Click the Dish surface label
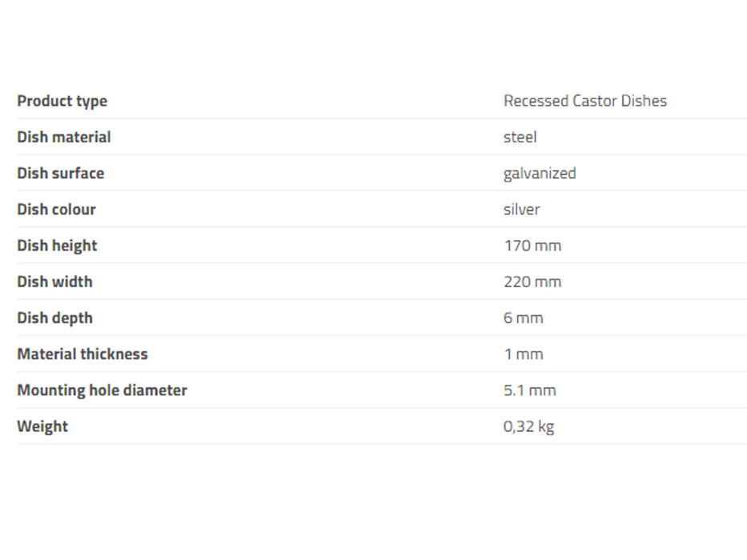The width and height of the screenshot is (747, 560). click(x=60, y=173)
